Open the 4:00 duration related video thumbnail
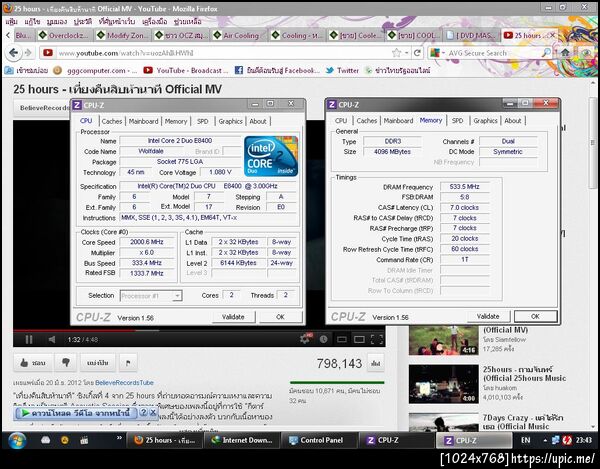The width and height of the screenshot is (600, 469). click(x=443, y=384)
